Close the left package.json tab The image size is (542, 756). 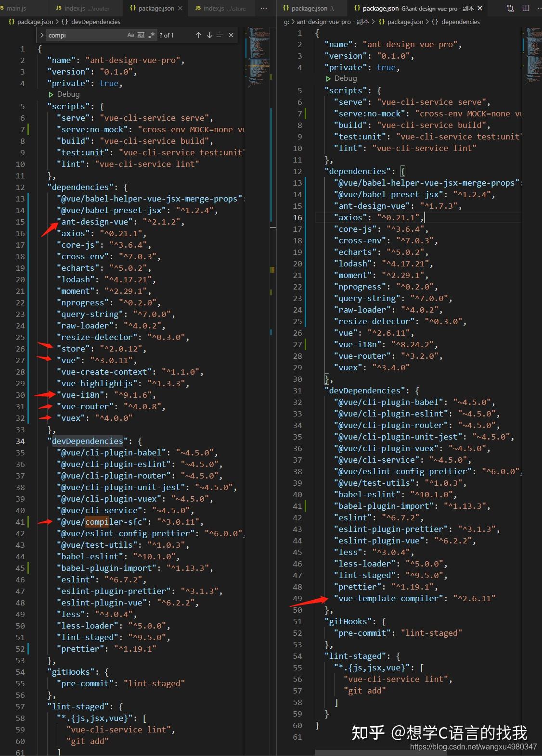180,8
